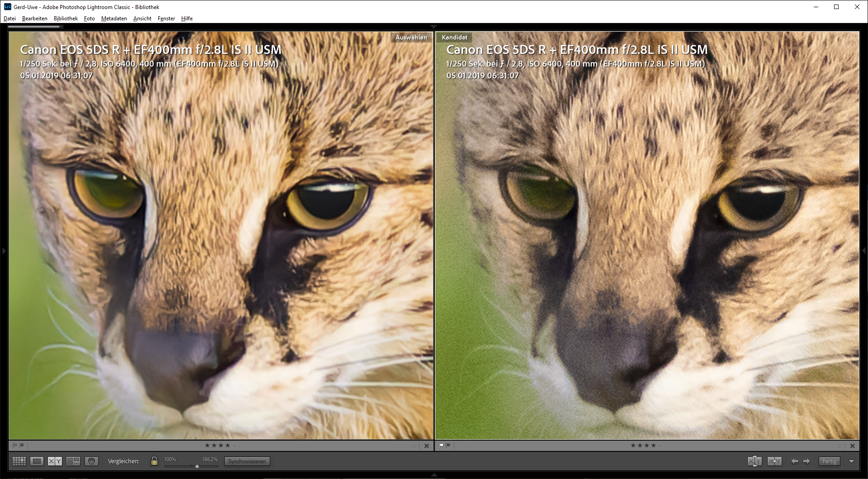Expand the hidden top panel

434,27
